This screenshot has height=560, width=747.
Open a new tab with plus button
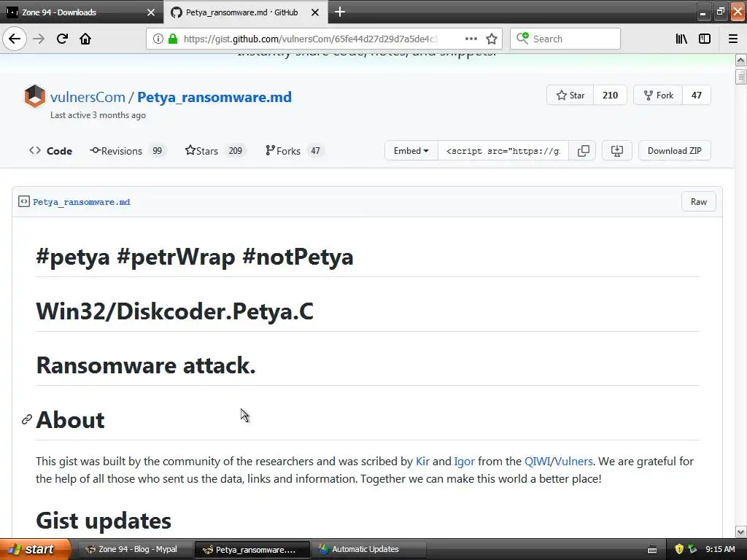pyautogui.click(x=340, y=12)
